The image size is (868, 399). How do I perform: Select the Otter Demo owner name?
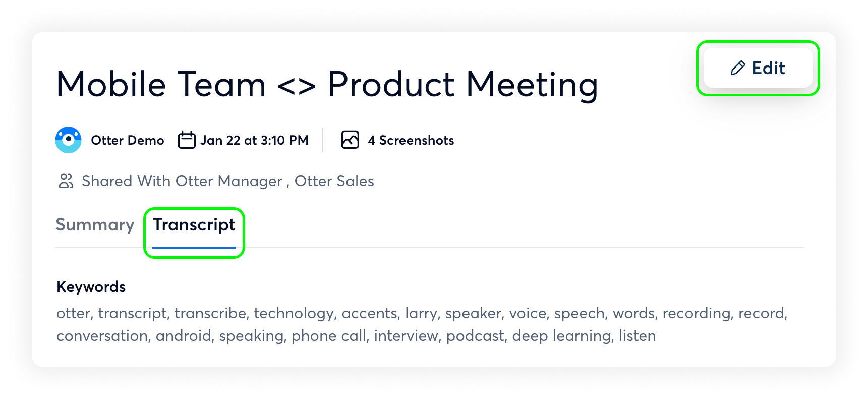[x=128, y=140]
